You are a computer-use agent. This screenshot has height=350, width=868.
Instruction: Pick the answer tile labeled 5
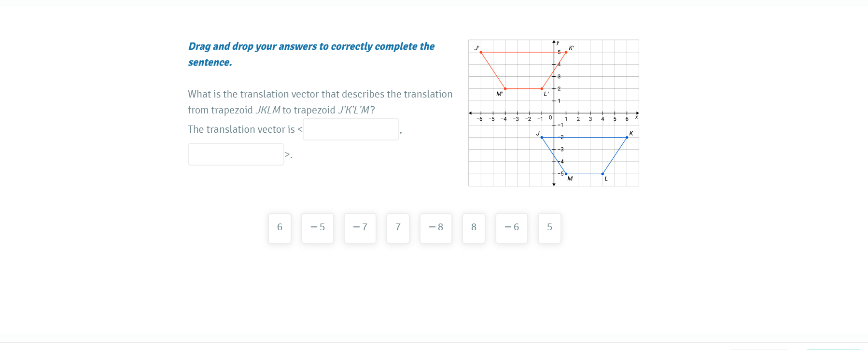click(x=549, y=228)
